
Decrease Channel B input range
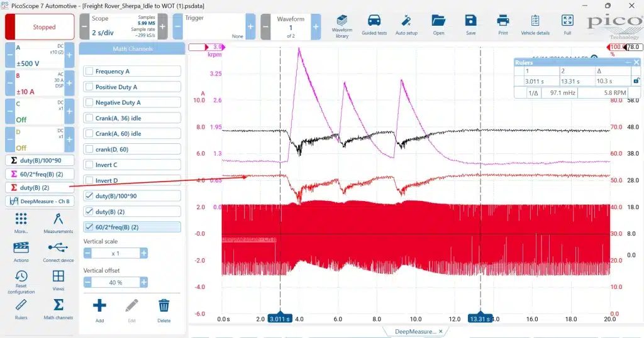click(10, 84)
